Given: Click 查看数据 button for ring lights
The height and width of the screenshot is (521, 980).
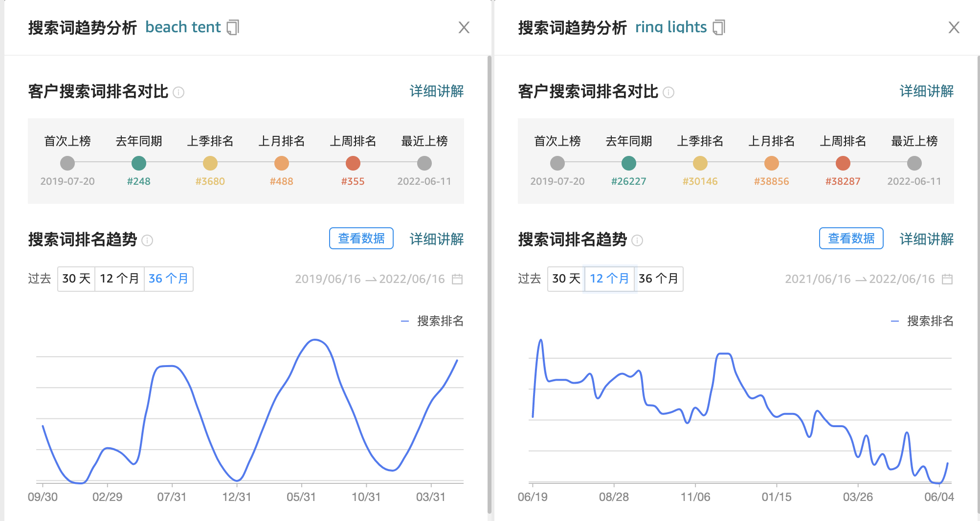Looking at the screenshot, I should (x=851, y=239).
